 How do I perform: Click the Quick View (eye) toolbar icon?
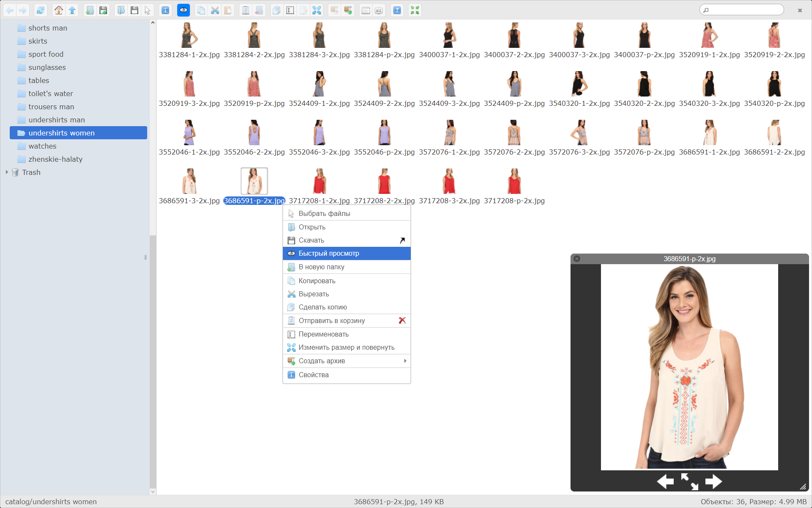[183, 10]
